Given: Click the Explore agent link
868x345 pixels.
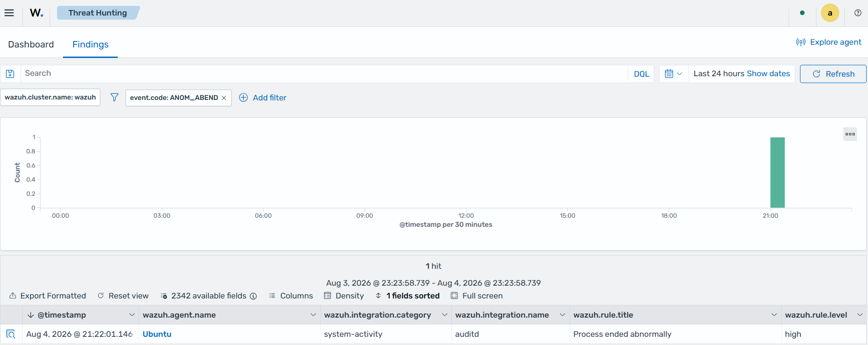Looking at the screenshot, I should 829,42.
